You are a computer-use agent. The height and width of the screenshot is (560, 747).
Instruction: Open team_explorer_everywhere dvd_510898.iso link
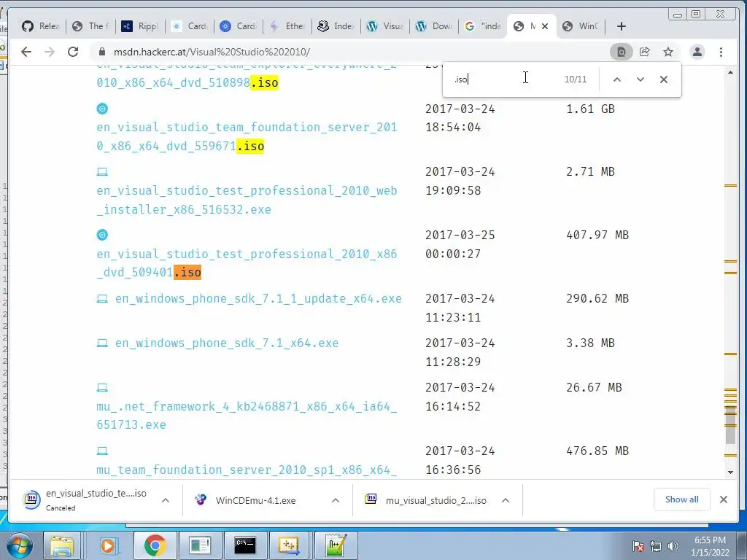tap(247, 76)
